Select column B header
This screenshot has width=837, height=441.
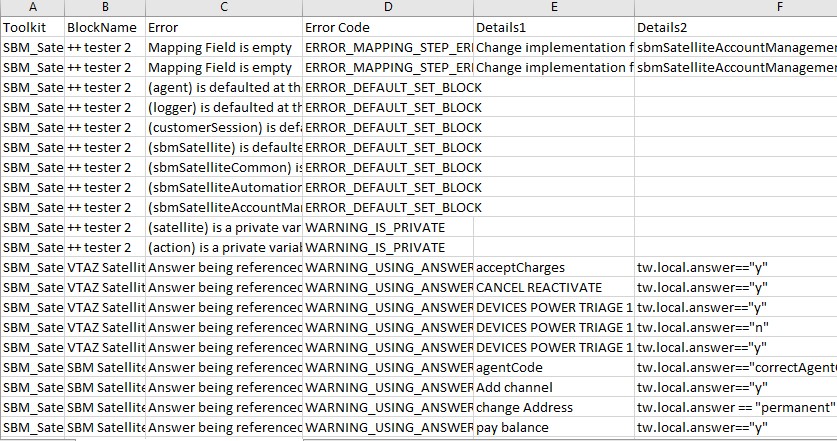pos(103,8)
